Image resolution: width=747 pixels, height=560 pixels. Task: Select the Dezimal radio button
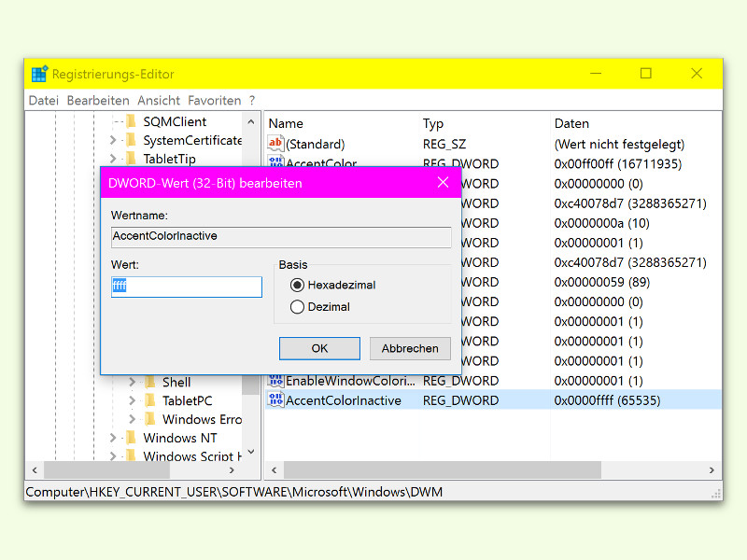click(297, 306)
